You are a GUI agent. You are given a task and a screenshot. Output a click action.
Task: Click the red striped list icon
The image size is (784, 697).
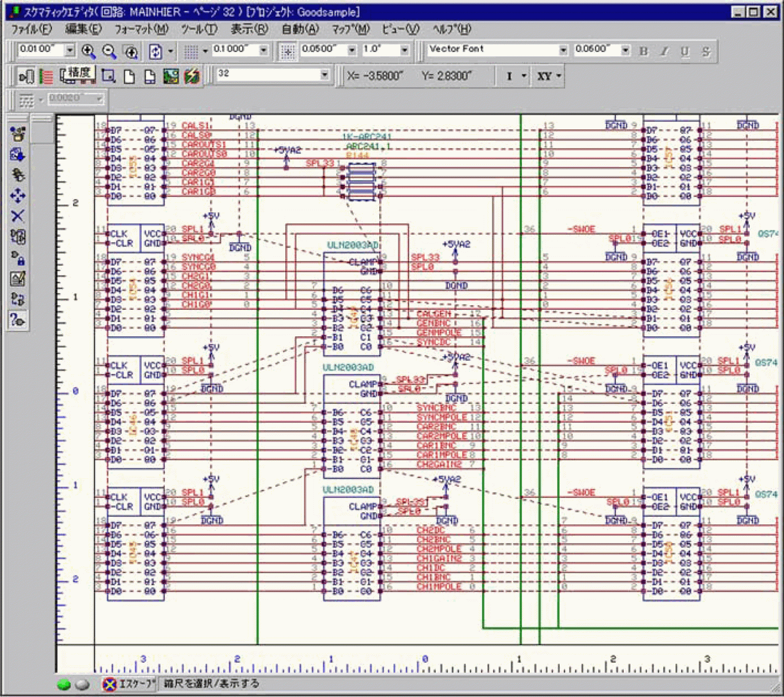point(47,76)
